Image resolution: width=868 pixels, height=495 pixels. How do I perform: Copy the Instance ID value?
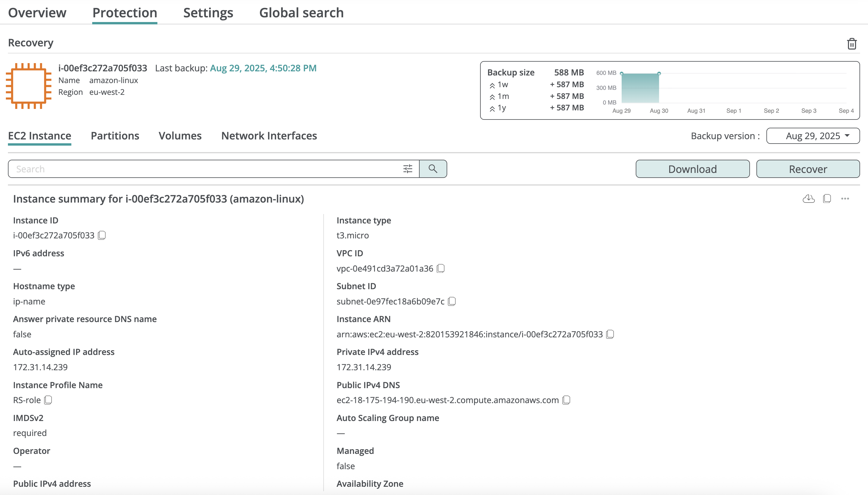pos(102,235)
